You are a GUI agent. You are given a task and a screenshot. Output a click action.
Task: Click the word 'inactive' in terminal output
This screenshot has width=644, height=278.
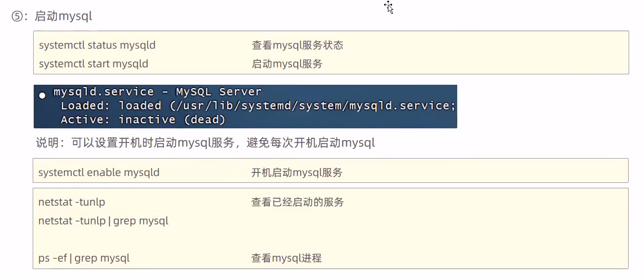coord(147,120)
